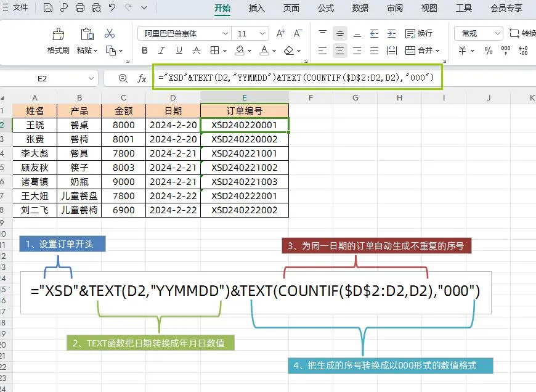Toggle Wrap Text (换行)
Screen dimensions: 536x392
(x=419, y=33)
